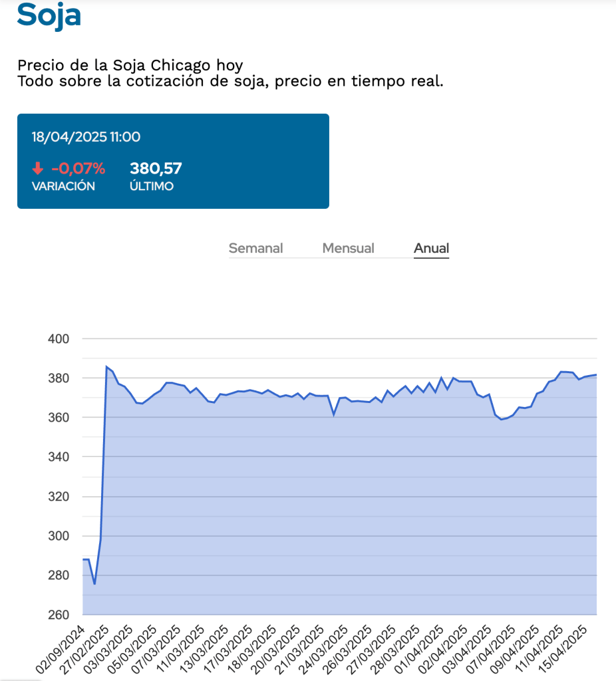616x681 pixels.
Task: Click the 400 y-axis label
Action: [59, 339]
